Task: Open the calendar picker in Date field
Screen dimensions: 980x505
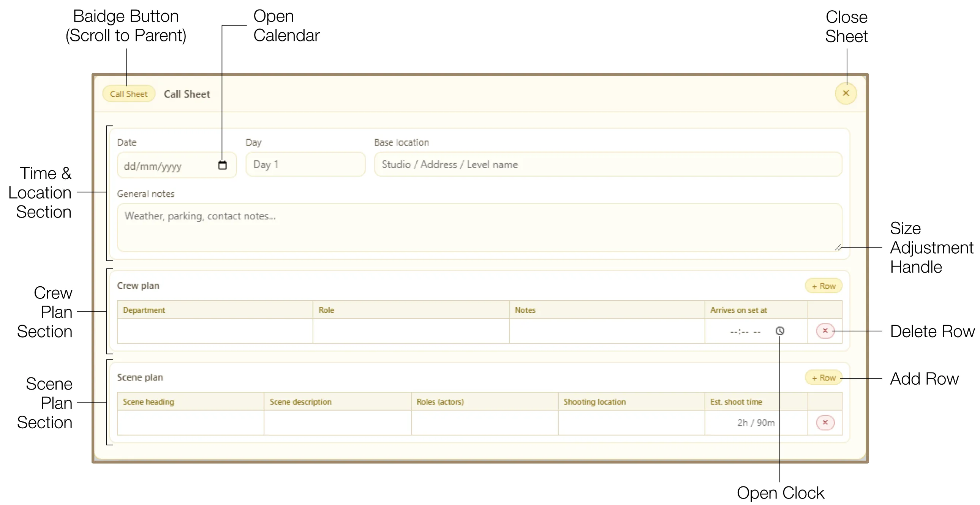Action: coord(223,165)
